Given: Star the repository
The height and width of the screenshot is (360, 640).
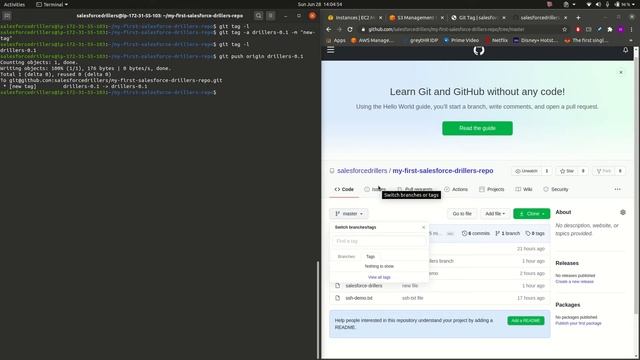Looking at the screenshot, I should pos(567,171).
